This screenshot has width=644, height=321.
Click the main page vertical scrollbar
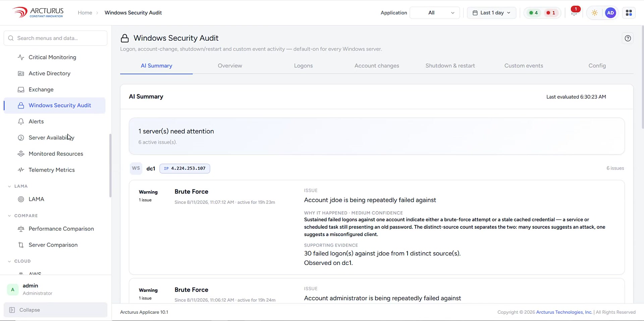coord(643,77)
